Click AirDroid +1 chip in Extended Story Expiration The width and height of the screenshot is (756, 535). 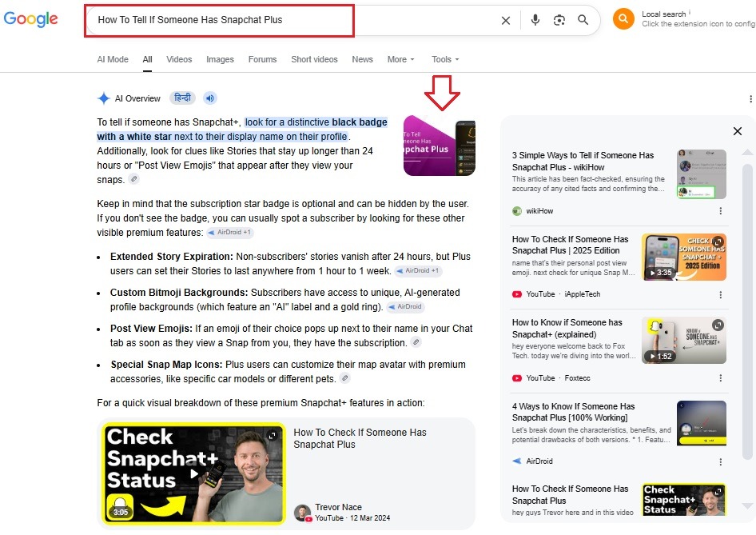[x=417, y=270]
